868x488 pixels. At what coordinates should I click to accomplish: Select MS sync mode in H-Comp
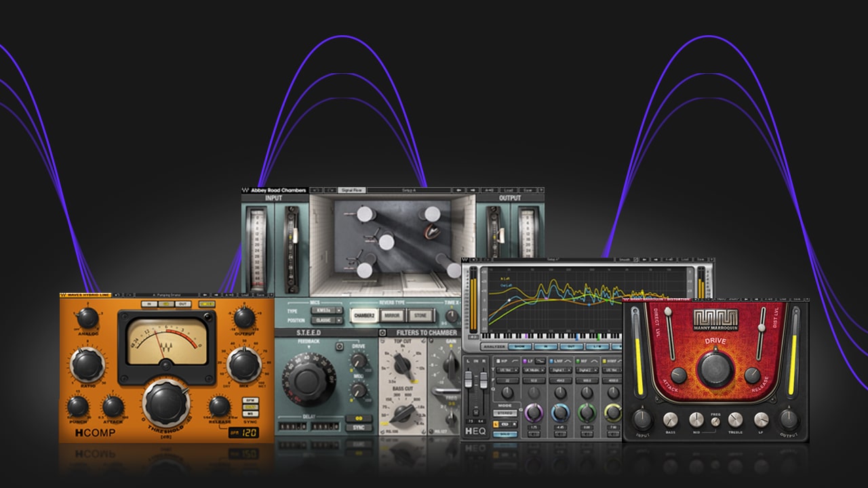point(250,414)
